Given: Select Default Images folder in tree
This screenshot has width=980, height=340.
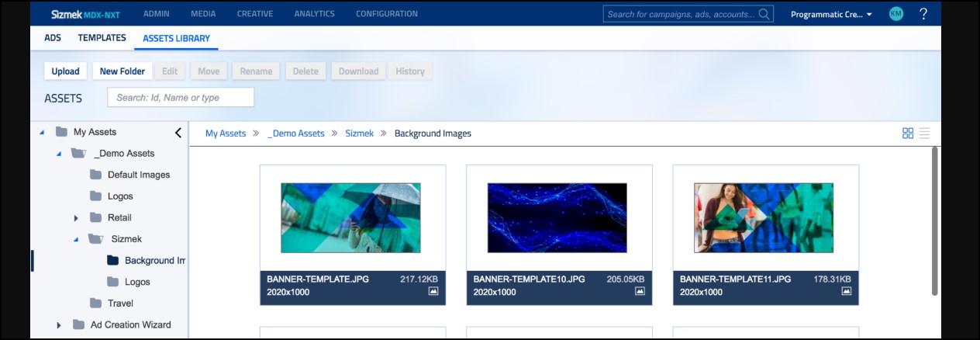Looking at the screenshot, I should coord(139,175).
